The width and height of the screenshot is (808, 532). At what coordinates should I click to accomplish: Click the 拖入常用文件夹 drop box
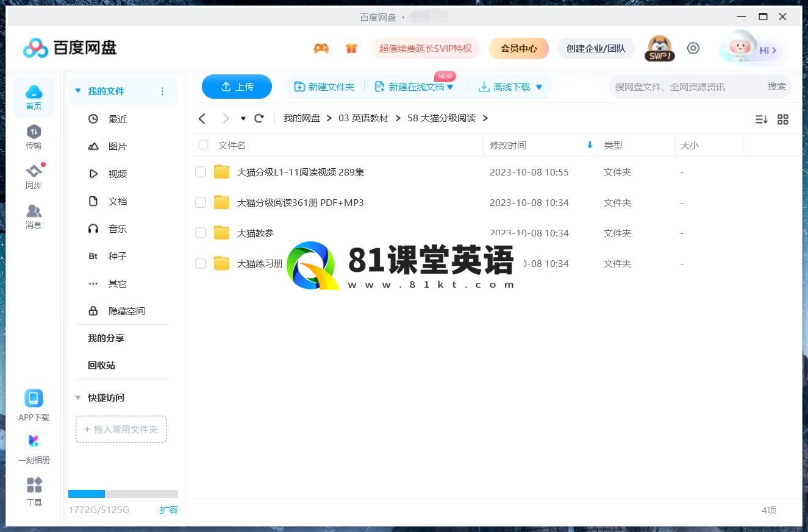click(x=121, y=429)
